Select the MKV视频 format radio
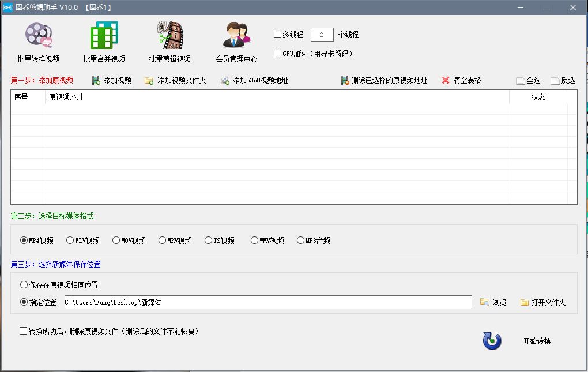The width and height of the screenshot is (588, 372). [162, 240]
